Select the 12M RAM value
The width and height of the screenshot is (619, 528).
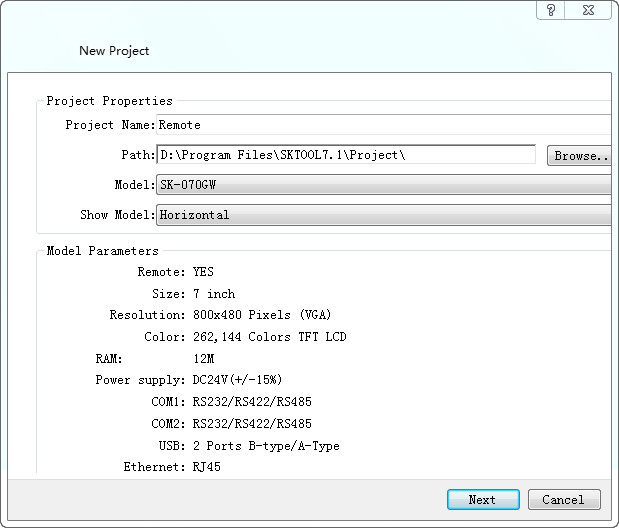click(x=204, y=358)
